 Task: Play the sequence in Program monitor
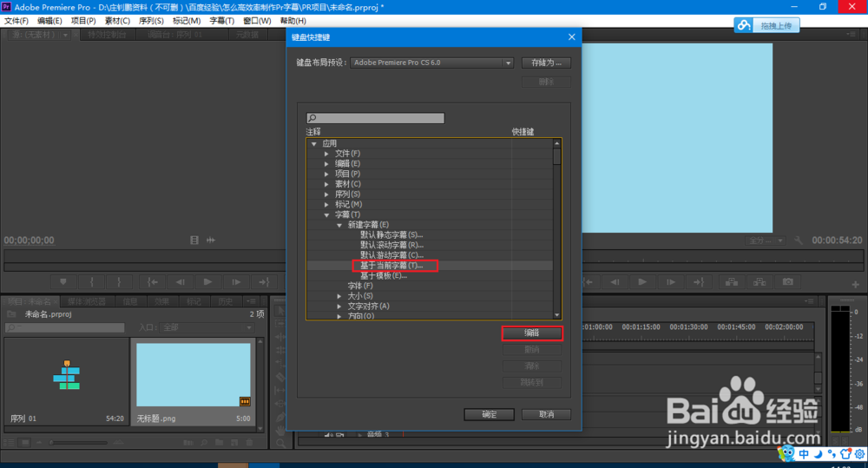[x=642, y=282]
